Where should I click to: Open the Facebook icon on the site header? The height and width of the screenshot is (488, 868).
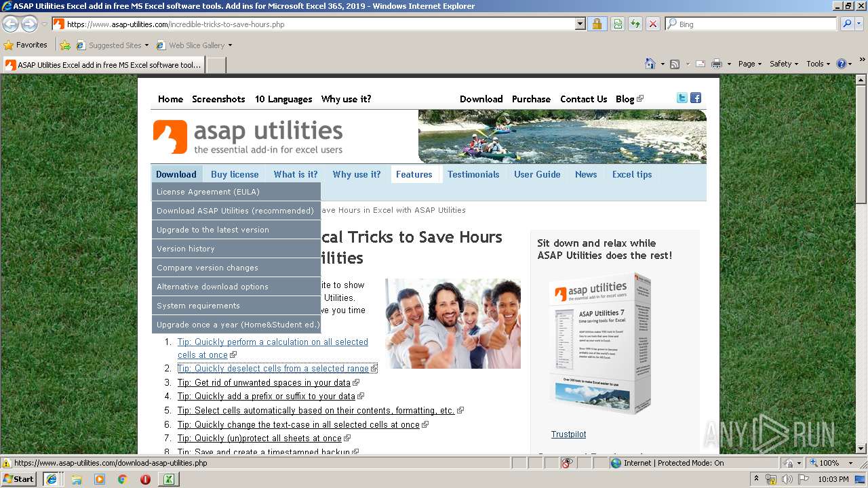[x=696, y=98]
